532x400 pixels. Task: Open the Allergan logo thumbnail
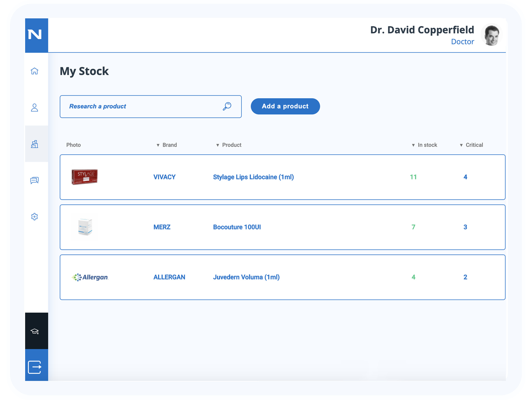[x=90, y=277]
